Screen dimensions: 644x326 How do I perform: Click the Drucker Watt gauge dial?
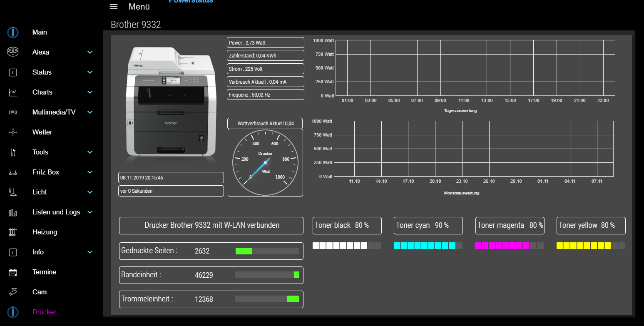pos(266,162)
